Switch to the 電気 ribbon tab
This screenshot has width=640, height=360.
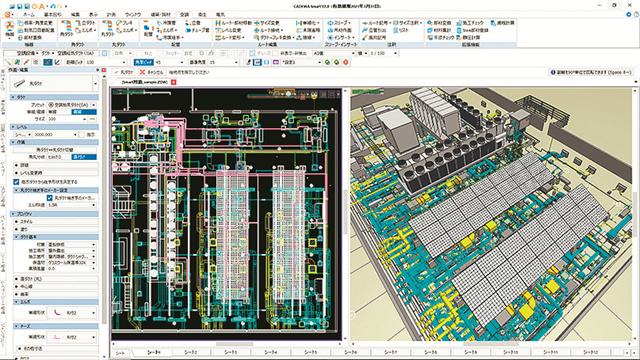coord(220,15)
